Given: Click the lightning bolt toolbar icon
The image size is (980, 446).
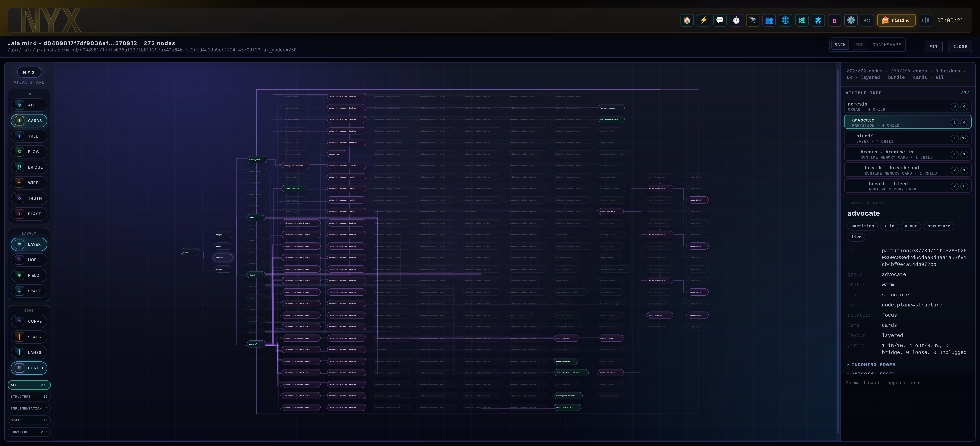Looking at the screenshot, I should pyautogui.click(x=703, y=20).
